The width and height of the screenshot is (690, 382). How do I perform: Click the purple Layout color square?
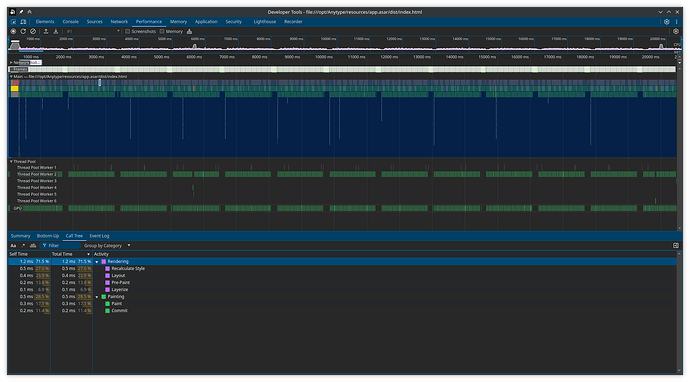click(x=107, y=275)
